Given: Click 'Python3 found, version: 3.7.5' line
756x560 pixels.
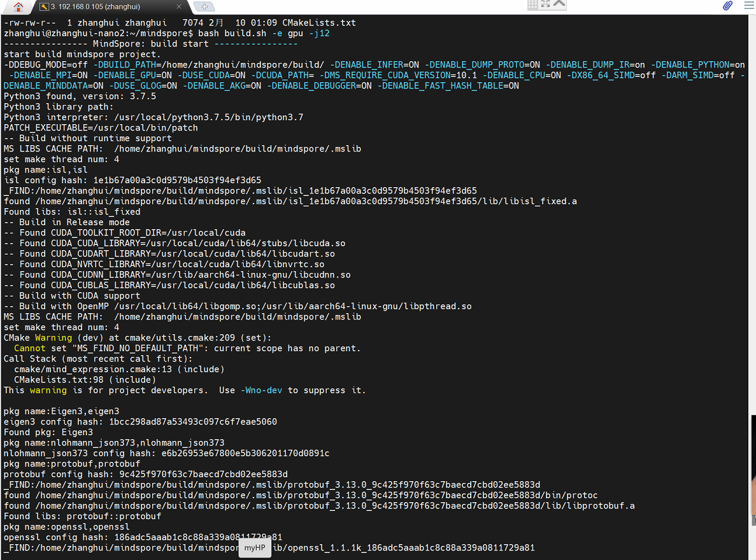Looking at the screenshot, I should click(80, 96).
